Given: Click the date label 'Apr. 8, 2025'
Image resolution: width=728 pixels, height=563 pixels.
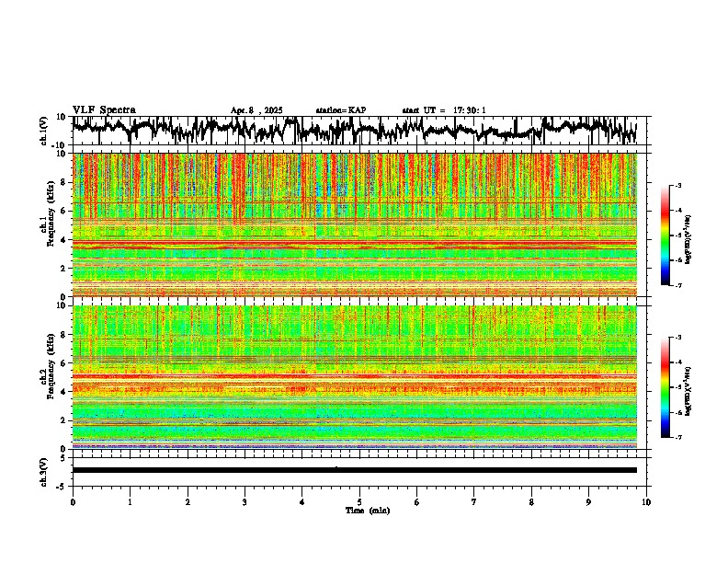Looking at the screenshot, I should click(256, 110).
